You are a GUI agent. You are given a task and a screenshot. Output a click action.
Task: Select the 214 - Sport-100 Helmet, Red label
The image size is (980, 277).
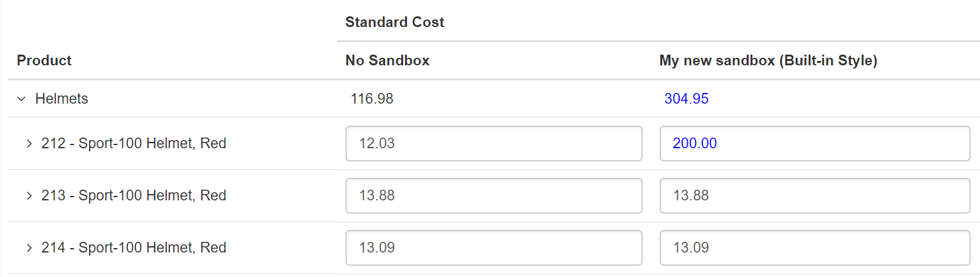tap(134, 248)
